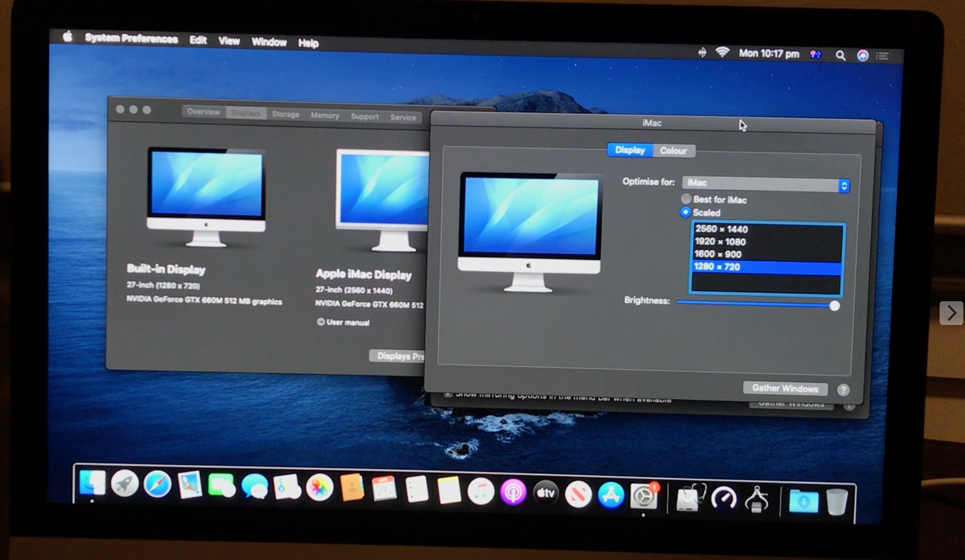This screenshot has height=560, width=965.
Task: Open the Trash in the dock
Action: point(837,501)
